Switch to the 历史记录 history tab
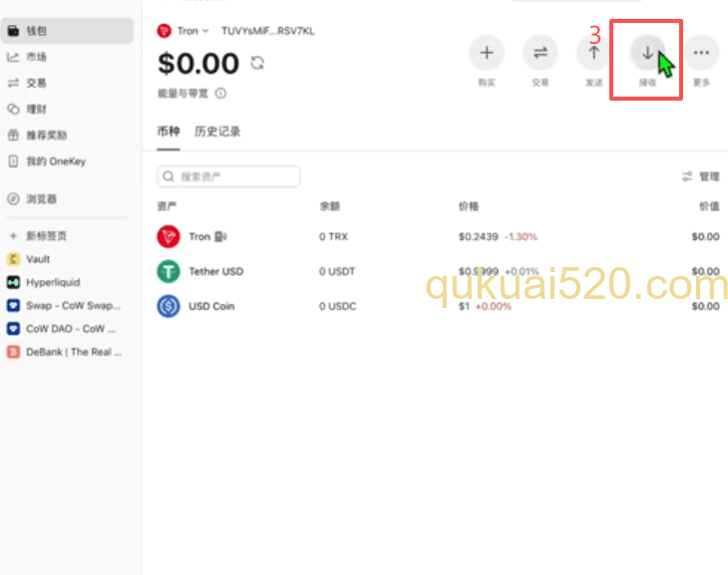 click(x=217, y=132)
